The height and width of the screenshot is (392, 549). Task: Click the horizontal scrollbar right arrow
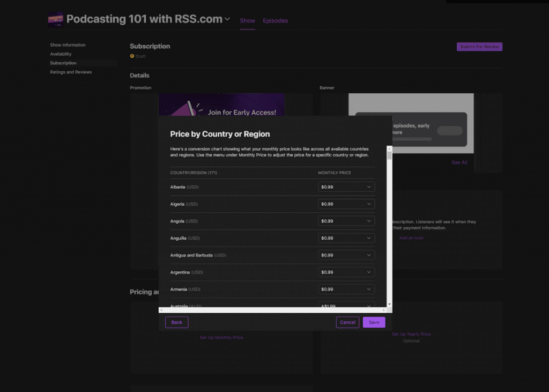(384, 310)
